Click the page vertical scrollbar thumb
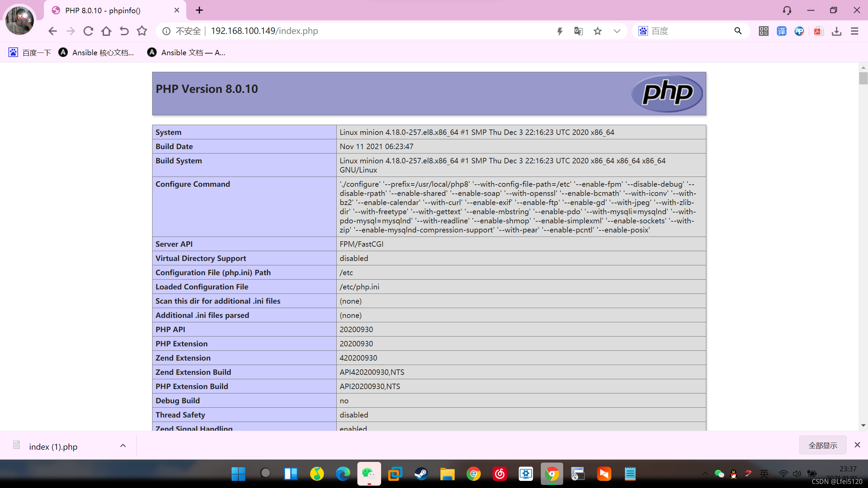868x488 pixels. click(863, 79)
